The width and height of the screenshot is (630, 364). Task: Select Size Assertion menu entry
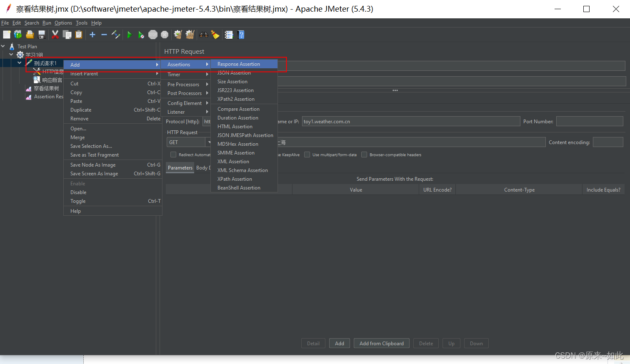tap(244, 82)
